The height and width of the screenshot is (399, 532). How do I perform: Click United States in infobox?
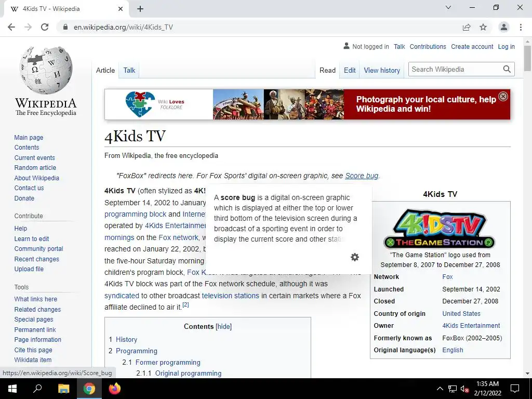tap(461, 313)
